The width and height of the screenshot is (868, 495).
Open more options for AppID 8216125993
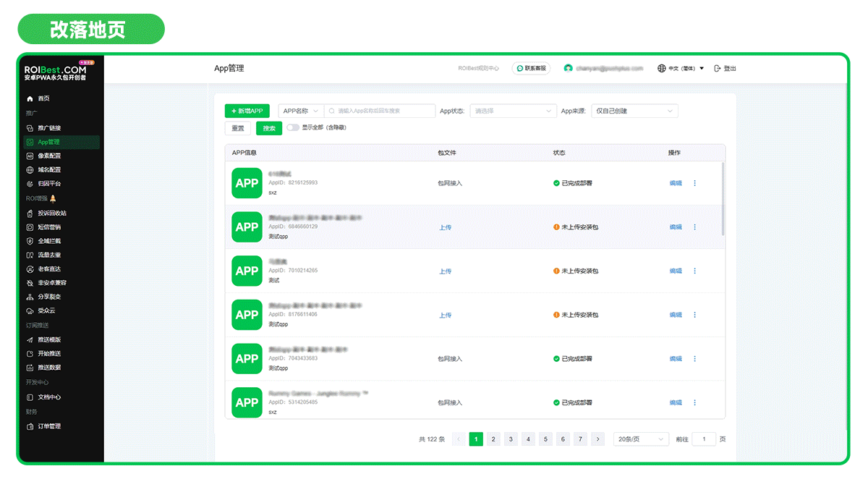[695, 183]
